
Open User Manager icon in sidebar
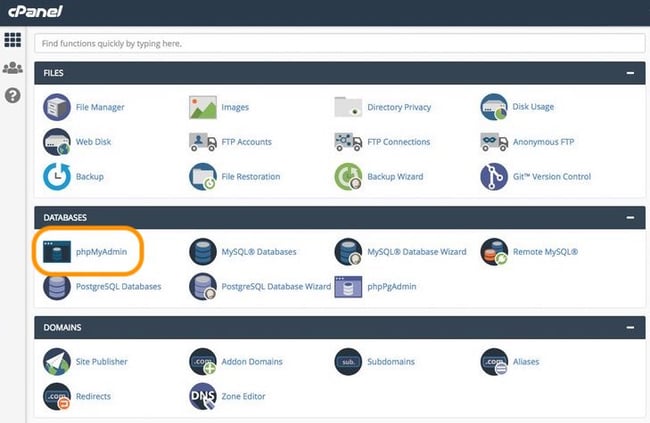pos(12,68)
